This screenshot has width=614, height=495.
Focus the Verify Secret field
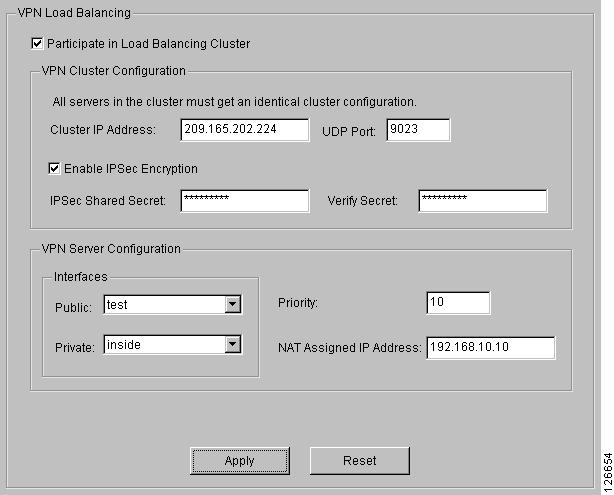(483, 201)
